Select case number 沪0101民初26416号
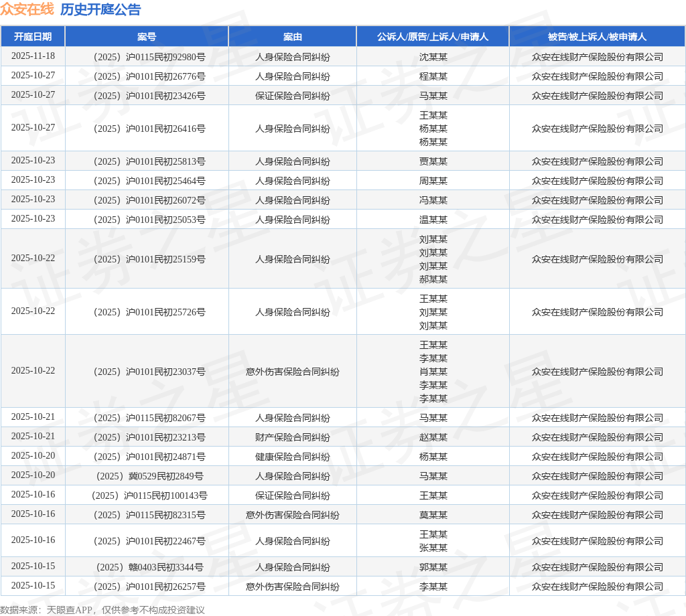686x616 pixels. point(149,129)
